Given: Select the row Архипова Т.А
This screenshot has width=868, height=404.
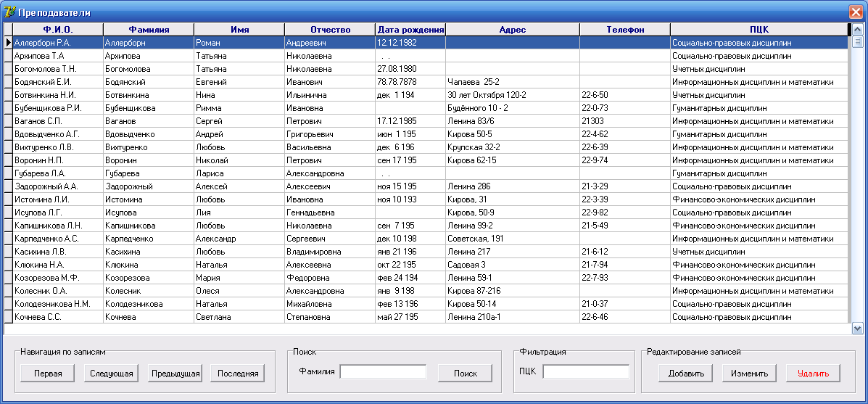Looking at the screenshot, I should click(x=426, y=56).
